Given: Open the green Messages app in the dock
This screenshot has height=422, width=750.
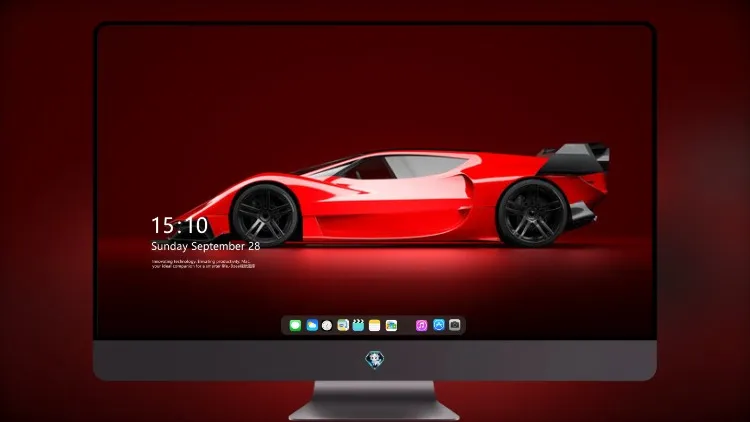Looking at the screenshot, I should pyautogui.click(x=295, y=325).
